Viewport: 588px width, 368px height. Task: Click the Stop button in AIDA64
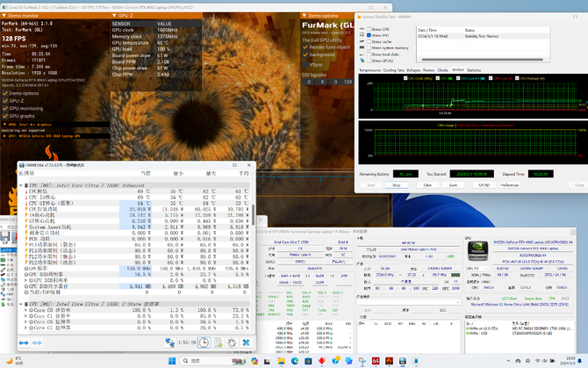397,185
